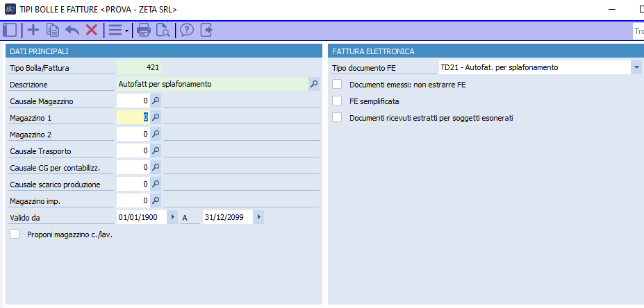644x308 pixels.
Task: Toggle the 'FE semplificata' checkbox
Action: [338, 101]
